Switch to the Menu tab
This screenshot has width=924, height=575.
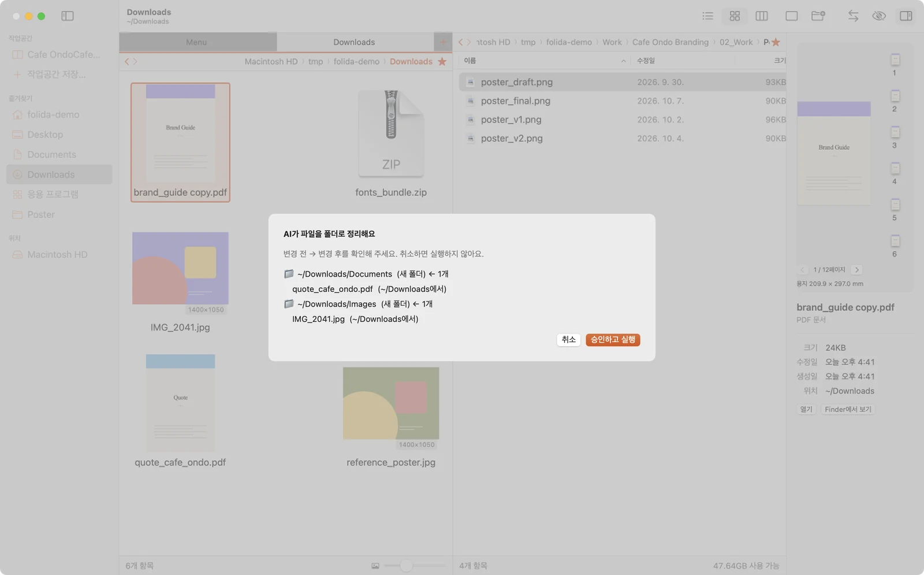click(196, 42)
